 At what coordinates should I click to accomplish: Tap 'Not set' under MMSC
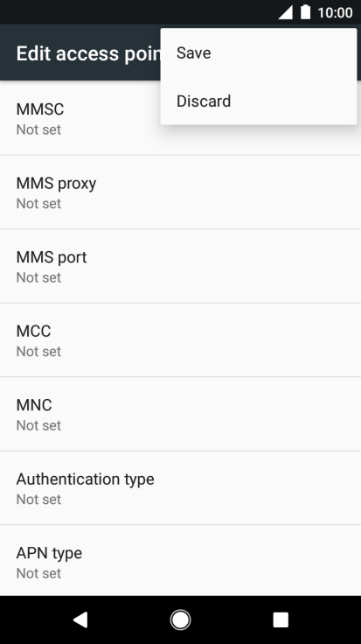click(x=38, y=129)
